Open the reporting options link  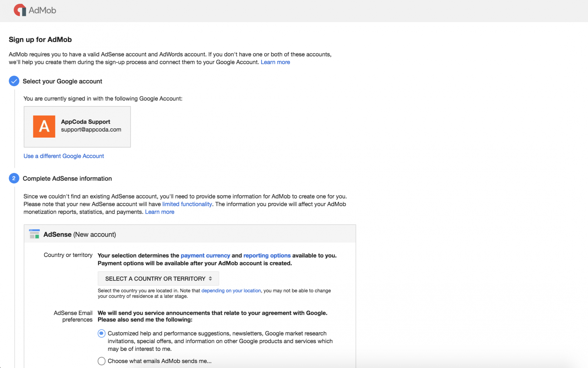pos(267,255)
